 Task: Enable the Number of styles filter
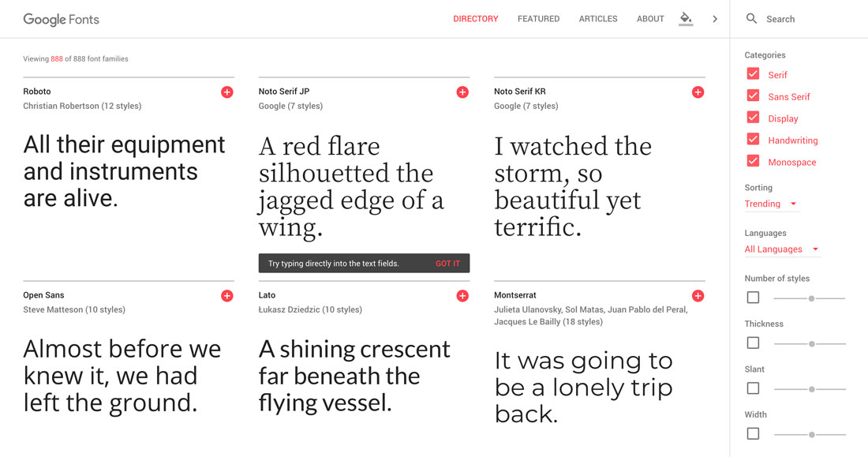pos(753,297)
